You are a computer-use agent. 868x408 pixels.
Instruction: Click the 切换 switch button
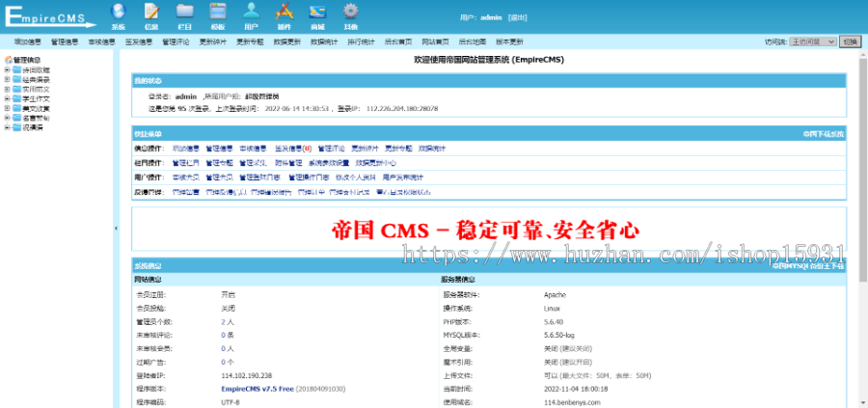tap(851, 41)
